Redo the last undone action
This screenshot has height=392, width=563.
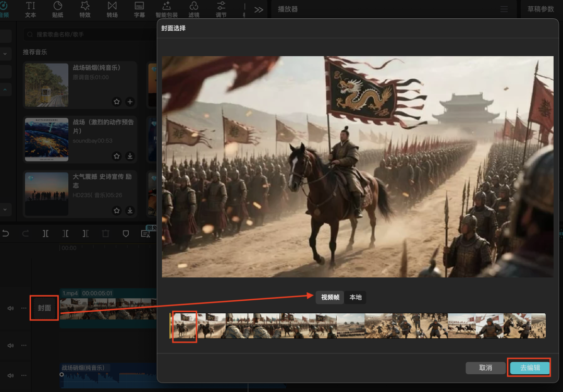click(26, 234)
